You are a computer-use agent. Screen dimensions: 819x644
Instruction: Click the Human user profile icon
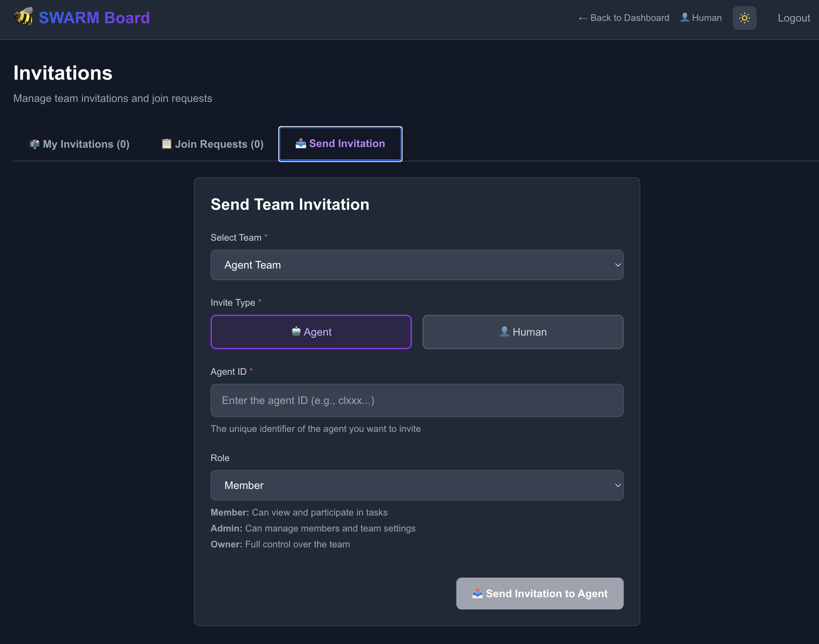tap(684, 17)
